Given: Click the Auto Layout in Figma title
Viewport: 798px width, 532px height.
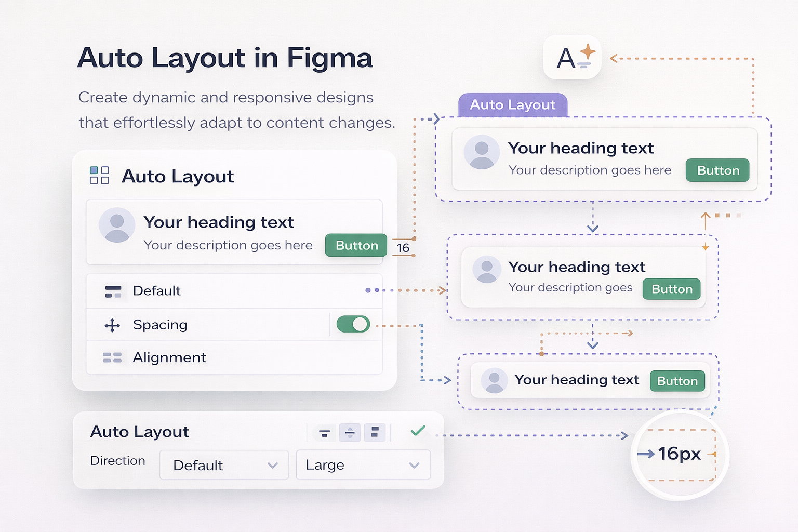Looking at the screenshot, I should coord(225,58).
